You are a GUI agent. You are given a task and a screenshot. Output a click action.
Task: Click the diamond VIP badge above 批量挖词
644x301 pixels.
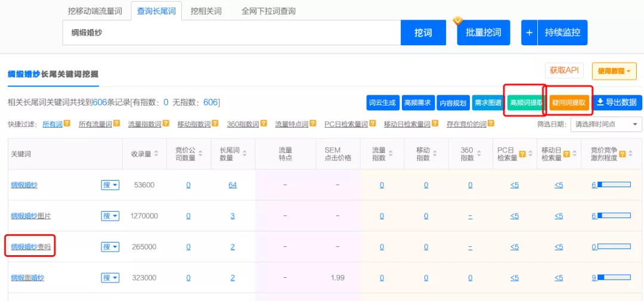pos(458,21)
